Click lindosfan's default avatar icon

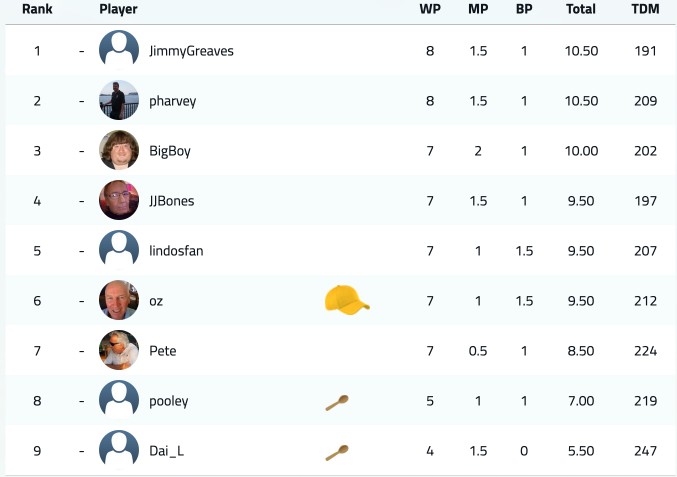point(119,250)
